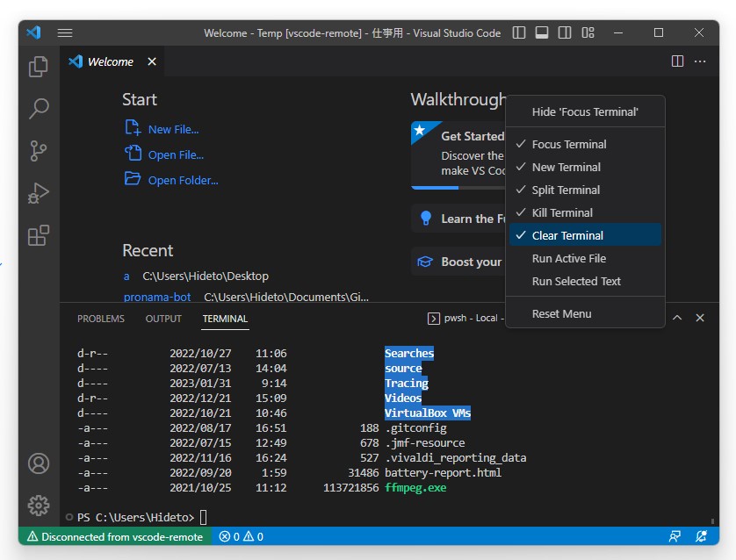The width and height of the screenshot is (736, 560).
Task: Click ffmpeg.exe in terminal output
Action: [415, 488]
